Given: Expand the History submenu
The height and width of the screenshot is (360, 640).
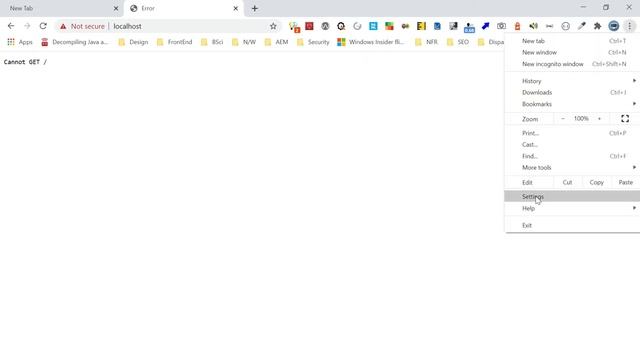Looking at the screenshot, I should [x=572, y=81].
